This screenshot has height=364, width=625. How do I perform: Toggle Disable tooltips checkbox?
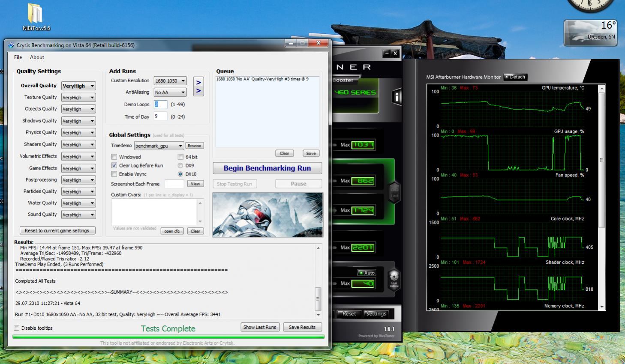pos(17,328)
